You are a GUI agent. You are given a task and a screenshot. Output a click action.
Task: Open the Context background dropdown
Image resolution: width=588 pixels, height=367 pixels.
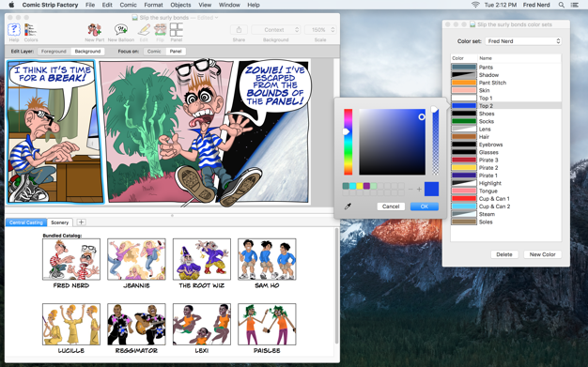point(276,30)
